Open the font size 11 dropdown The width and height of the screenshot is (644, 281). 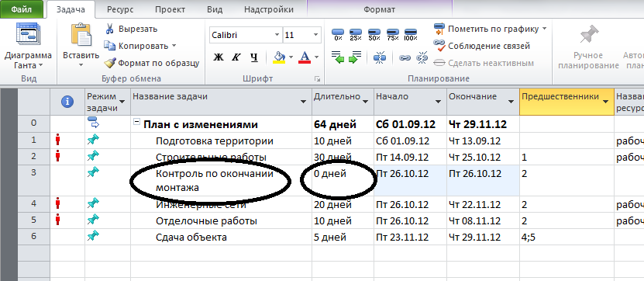coord(315,35)
